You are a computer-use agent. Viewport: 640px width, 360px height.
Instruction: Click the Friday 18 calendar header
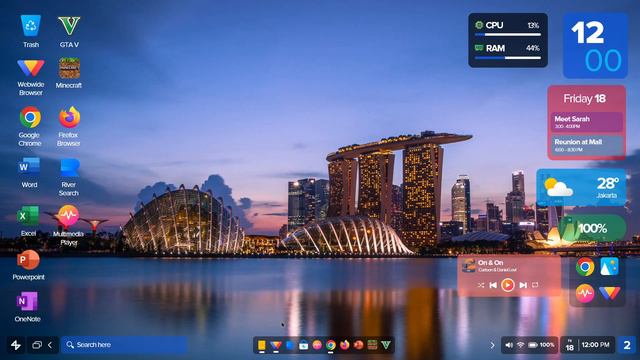pos(584,98)
